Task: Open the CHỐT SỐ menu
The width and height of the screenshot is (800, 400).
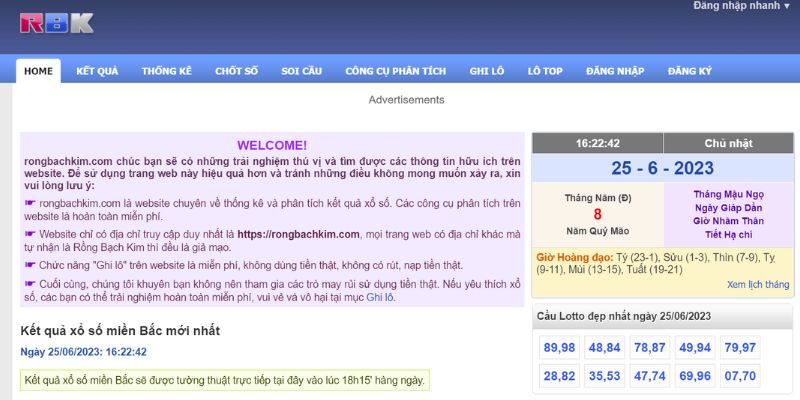Action: pos(236,71)
